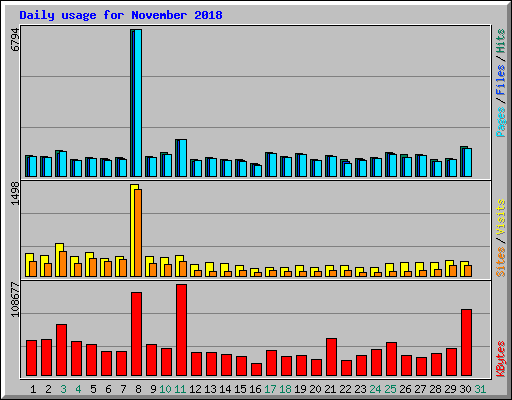The width and height of the screenshot is (512, 400).
Task: Click day label 12 on the x-axis
Action: click(x=195, y=389)
